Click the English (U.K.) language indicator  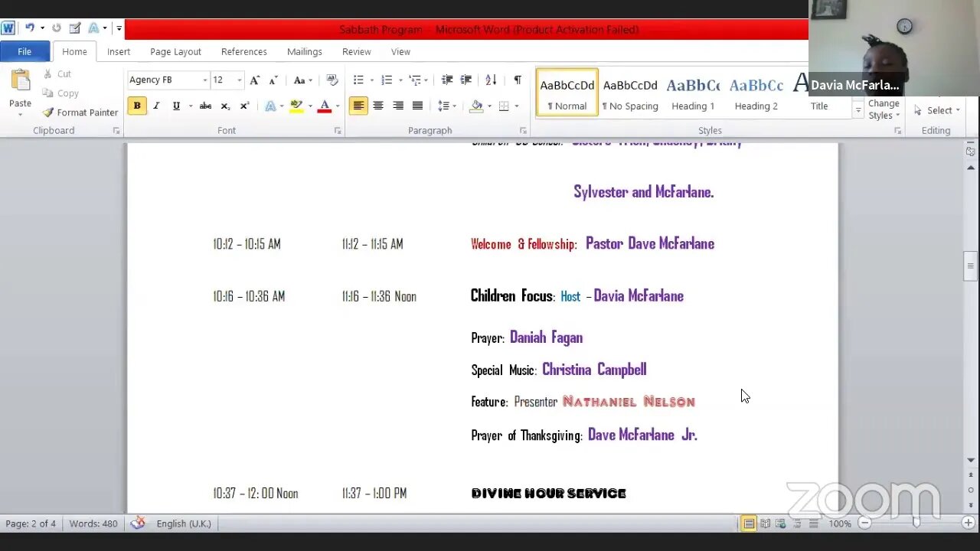click(x=184, y=523)
